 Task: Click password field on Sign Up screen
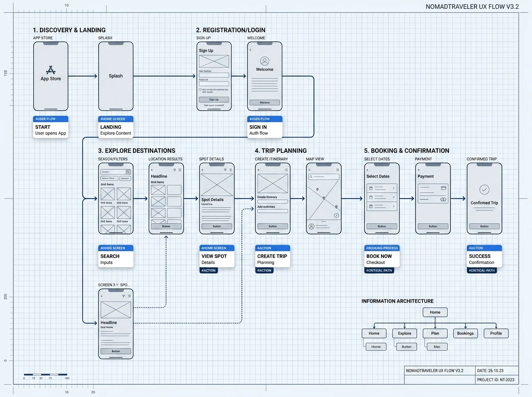point(214,84)
